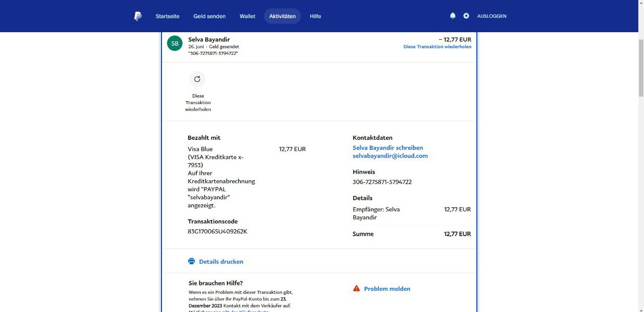Click the AUSLOGGEN button
The image size is (644, 312).
tap(492, 16)
